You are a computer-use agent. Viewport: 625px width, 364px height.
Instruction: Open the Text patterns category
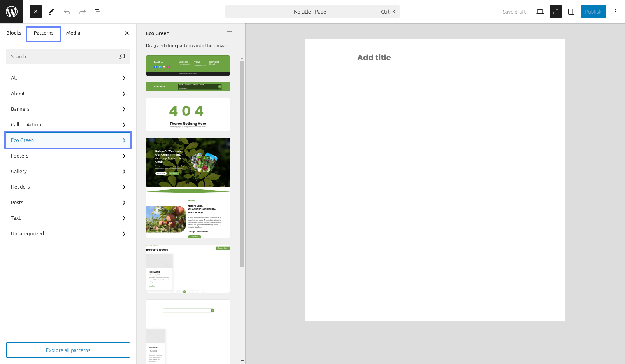tap(68, 218)
